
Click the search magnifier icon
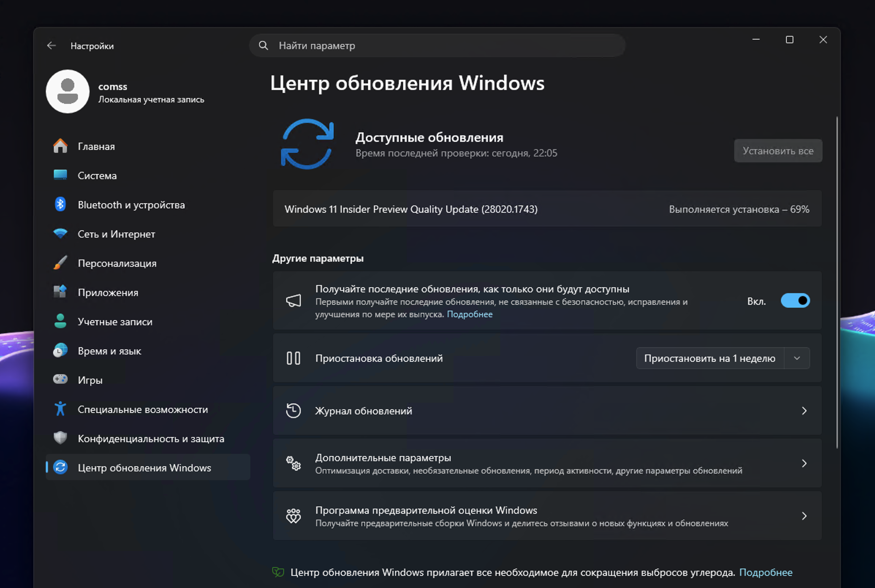[x=264, y=45]
